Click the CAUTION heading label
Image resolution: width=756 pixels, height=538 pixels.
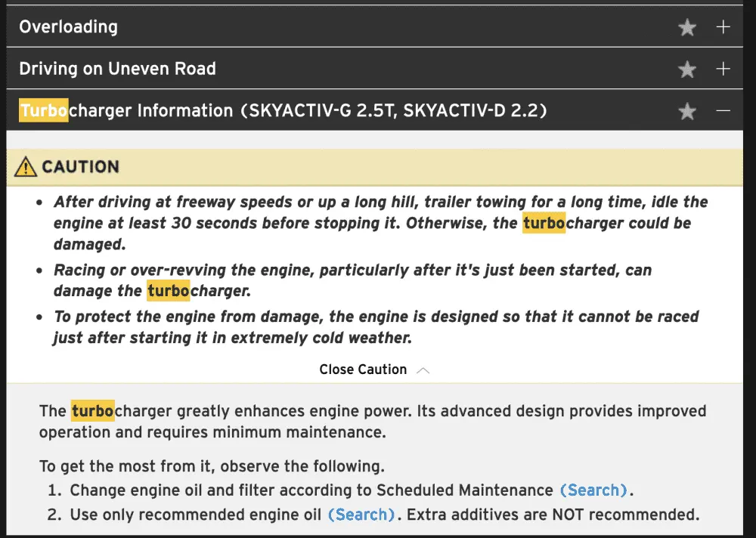81,167
